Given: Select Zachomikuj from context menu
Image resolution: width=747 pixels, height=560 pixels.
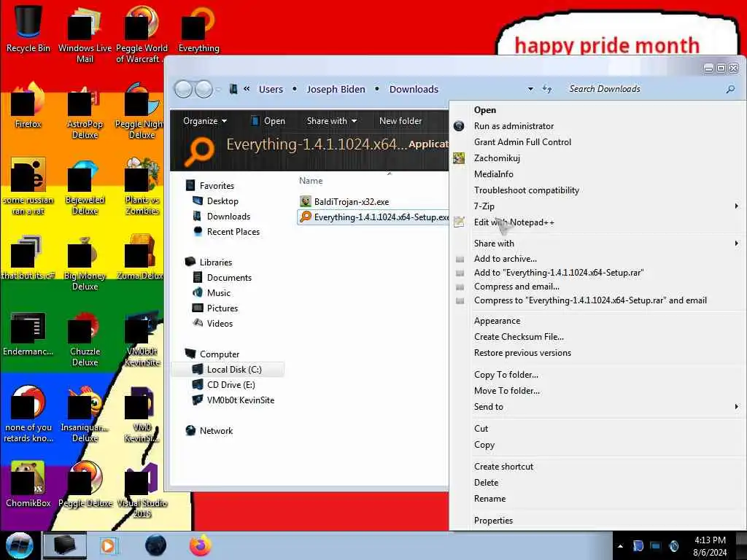Looking at the screenshot, I should pyautogui.click(x=496, y=158).
